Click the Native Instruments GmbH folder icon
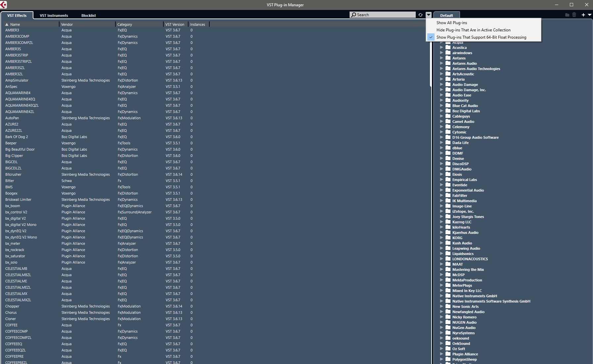Viewport: 593px width, 364px height. (x=448, y=296)
